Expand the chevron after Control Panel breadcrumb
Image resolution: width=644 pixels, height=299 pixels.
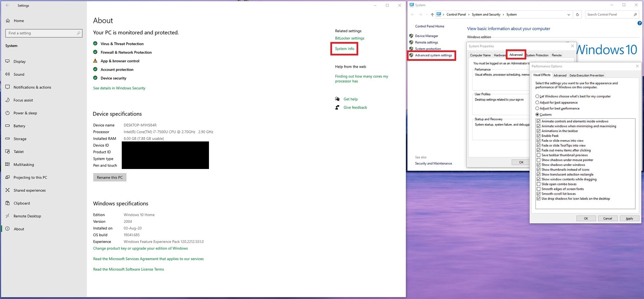pos(469,14)
